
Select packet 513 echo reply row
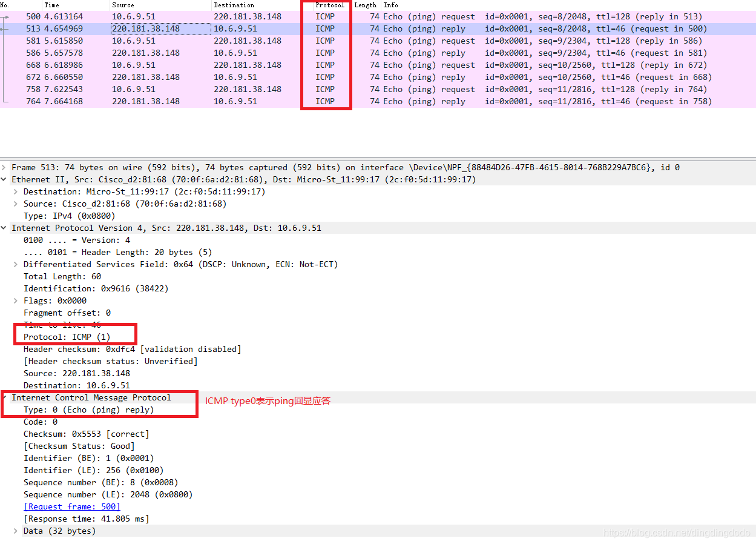click(378, 28)
